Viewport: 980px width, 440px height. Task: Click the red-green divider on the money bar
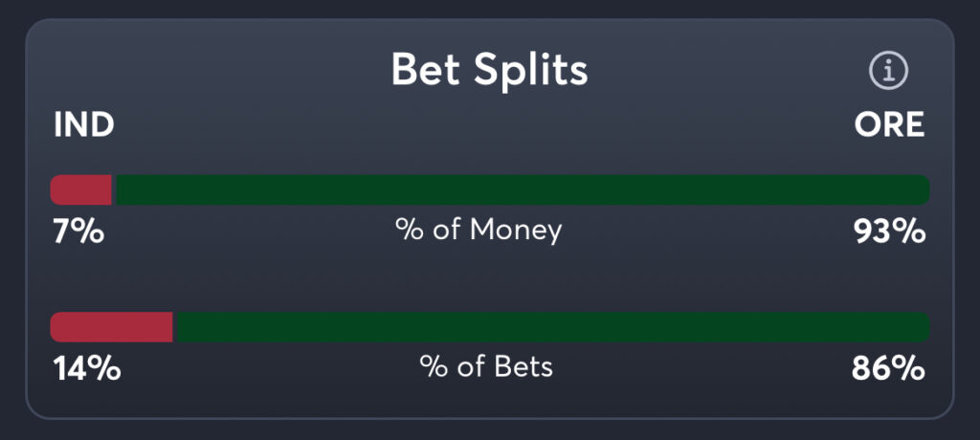click(x=114, y=189)
